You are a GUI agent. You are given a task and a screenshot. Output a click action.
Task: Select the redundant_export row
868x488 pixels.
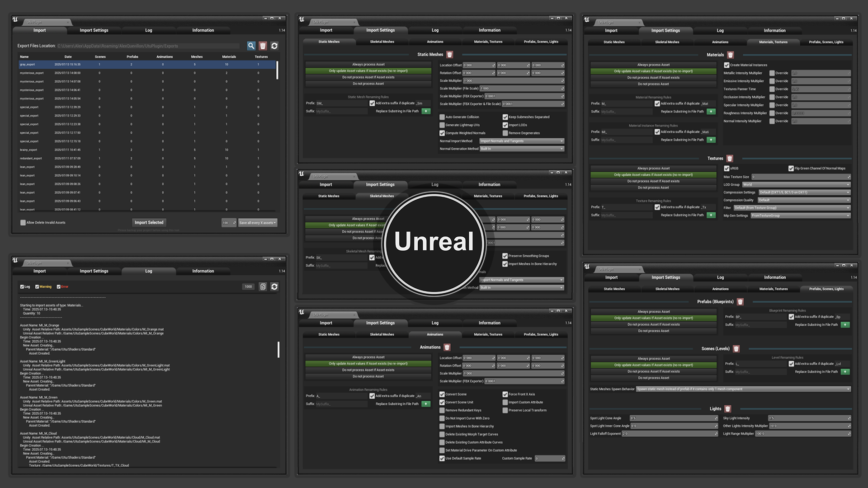[147, 159]
